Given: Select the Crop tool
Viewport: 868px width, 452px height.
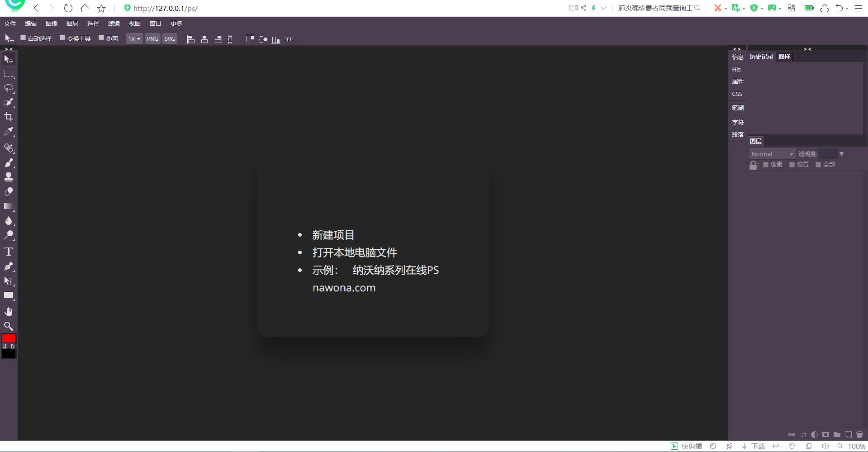Looking at the screenshot, I should click(9, 117).
